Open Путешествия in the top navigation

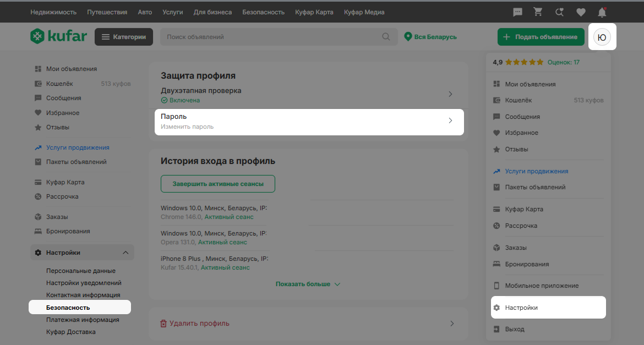107,12
